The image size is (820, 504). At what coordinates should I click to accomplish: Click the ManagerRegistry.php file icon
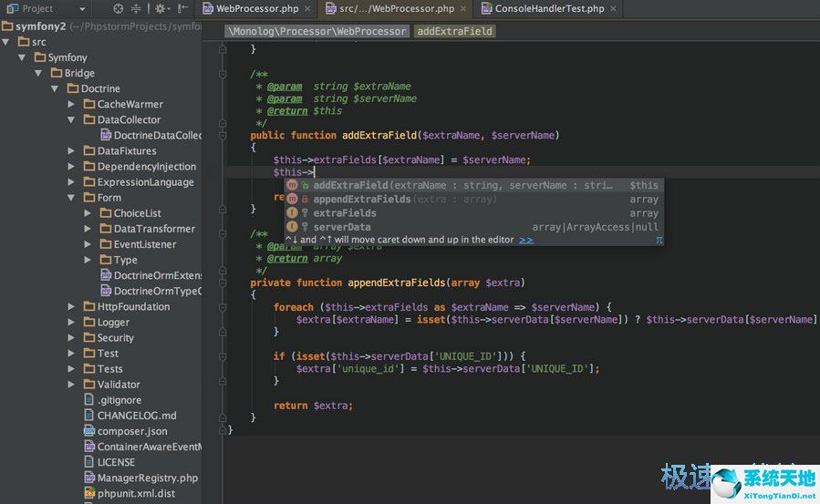89,478
